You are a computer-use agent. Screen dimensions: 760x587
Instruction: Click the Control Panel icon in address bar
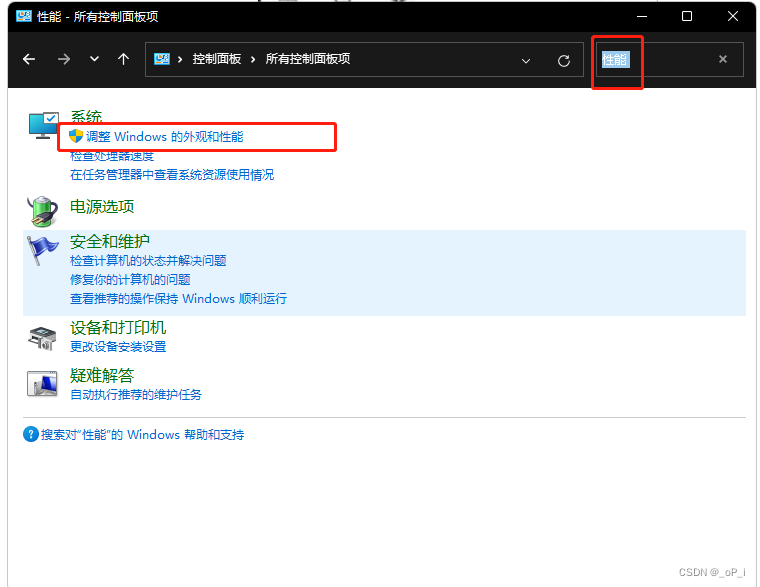point(162,59)
